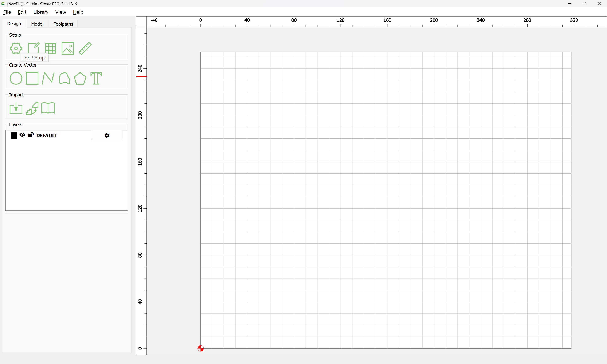Select the Text tool

pos(96,78)
